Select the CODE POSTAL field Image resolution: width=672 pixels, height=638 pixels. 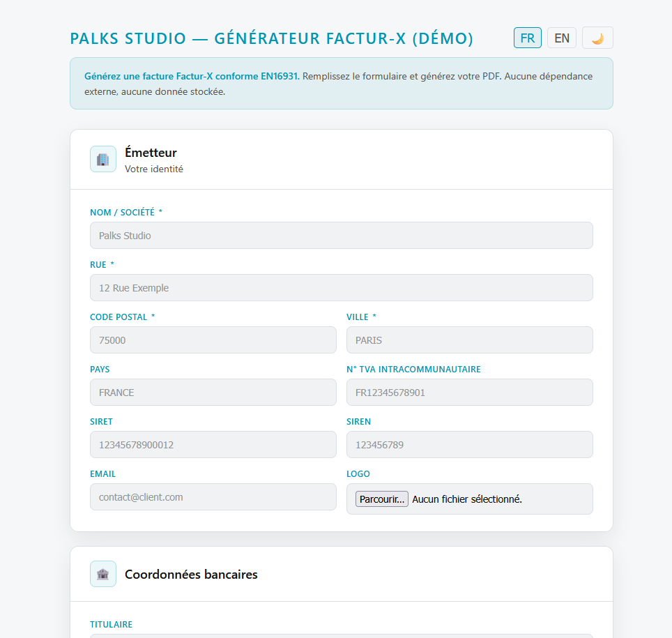coord(213,340)
